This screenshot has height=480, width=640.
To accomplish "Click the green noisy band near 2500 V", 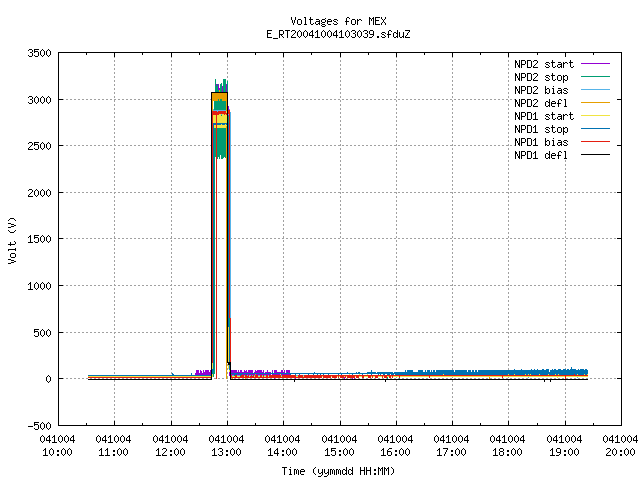I will point(221,143).
